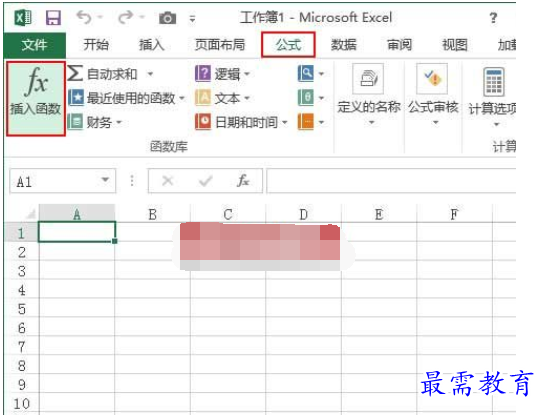Image resolution: width=542 pixels, height=415 pixels.
Task: Click the Cancel X in formula bar
Action: pos(168,180)
